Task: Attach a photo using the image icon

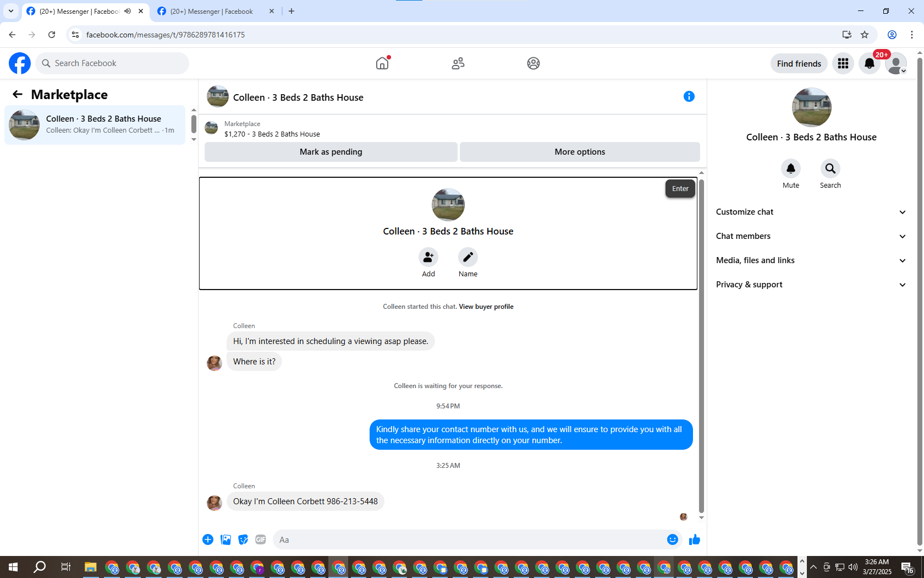Action: [226, 539]
